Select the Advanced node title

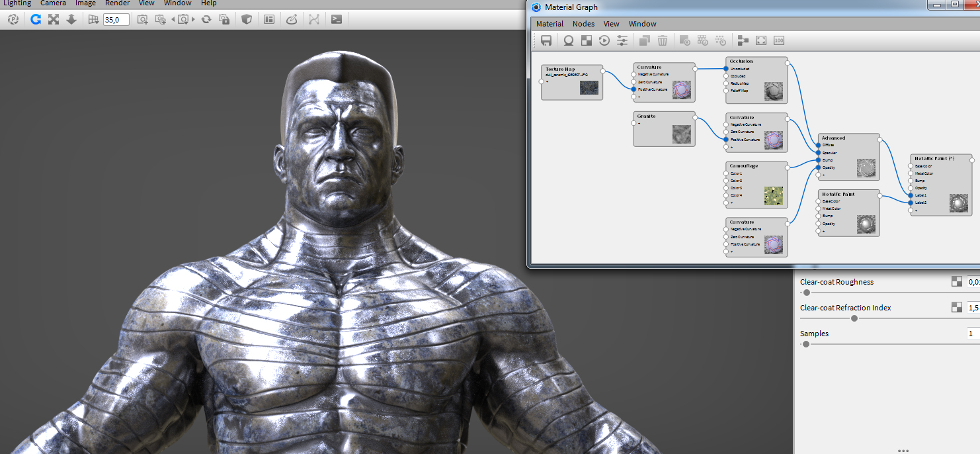833,138
